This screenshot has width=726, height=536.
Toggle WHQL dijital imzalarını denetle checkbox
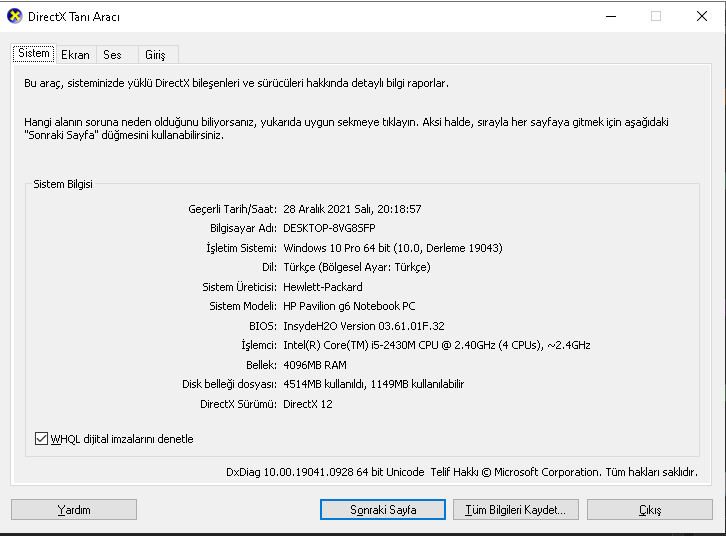pos(41,438)
